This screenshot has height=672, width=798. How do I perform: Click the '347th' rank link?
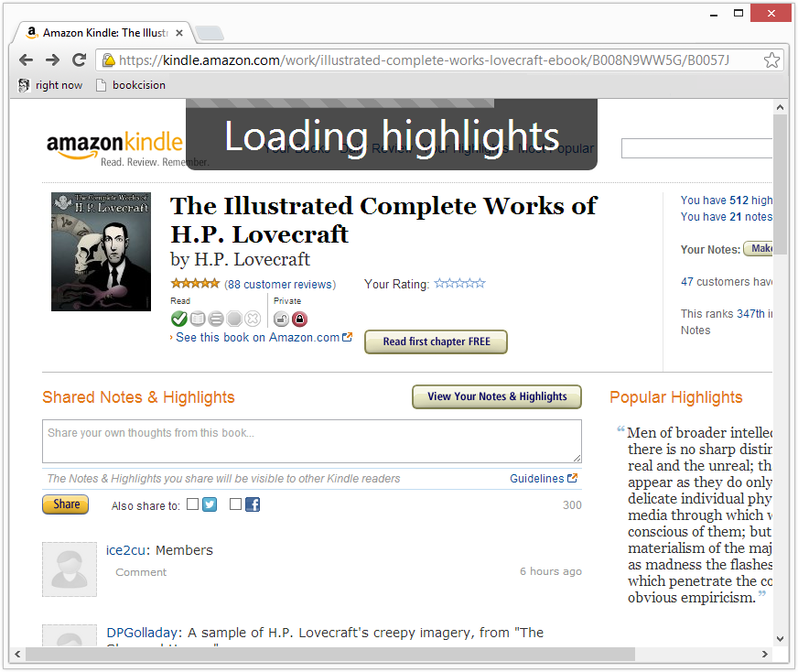pyautogui.click(x=750, y=314)
